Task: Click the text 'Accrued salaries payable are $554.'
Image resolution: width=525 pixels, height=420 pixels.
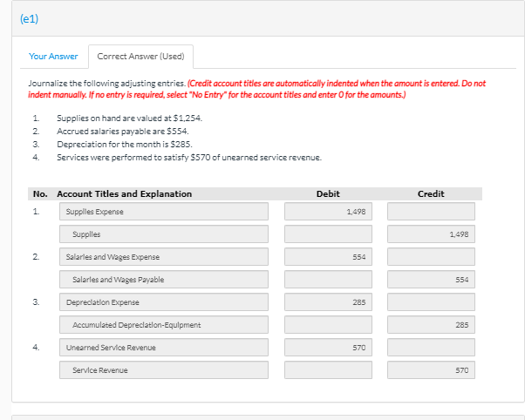Action: (x=123, y=132)
